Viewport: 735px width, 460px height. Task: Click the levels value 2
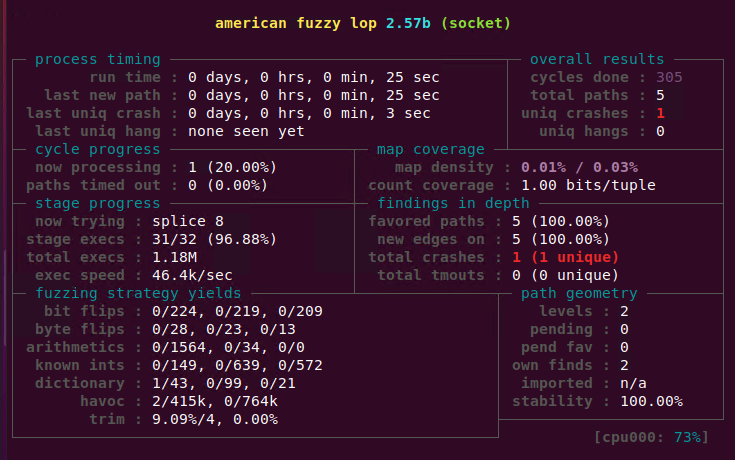pos(624,311)
